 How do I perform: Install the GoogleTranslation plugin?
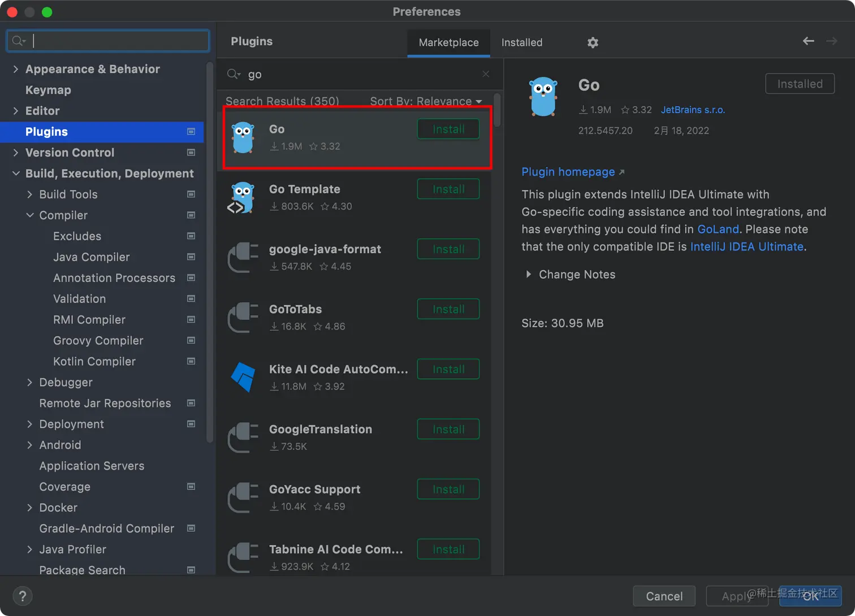(x=448, y=429)
